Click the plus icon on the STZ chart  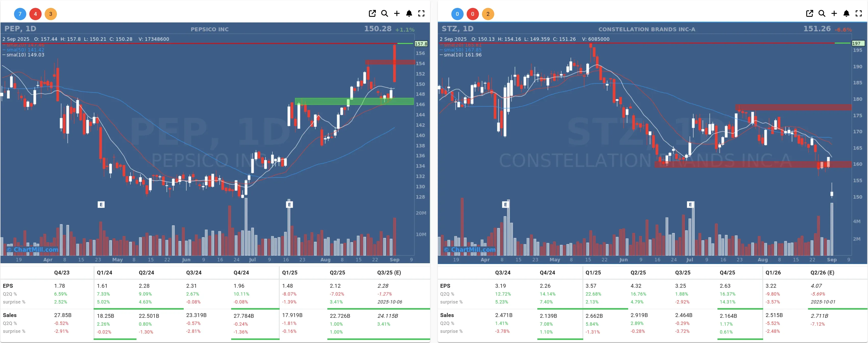pos(834,14)
